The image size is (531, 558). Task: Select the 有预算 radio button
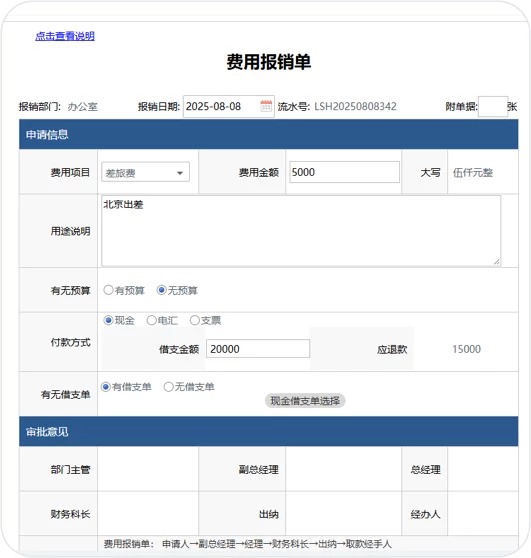(108, 290)
